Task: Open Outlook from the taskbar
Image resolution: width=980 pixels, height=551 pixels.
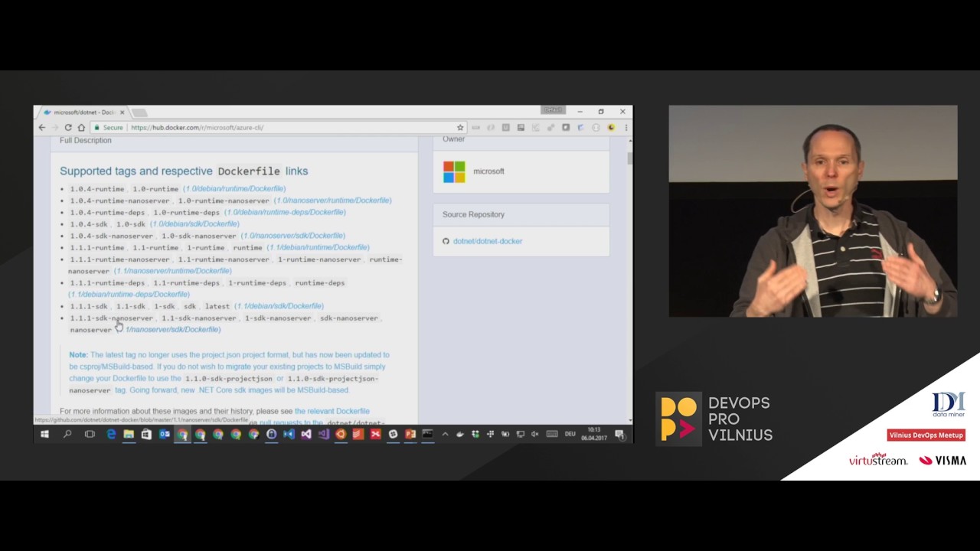Action: click(164, 435)
